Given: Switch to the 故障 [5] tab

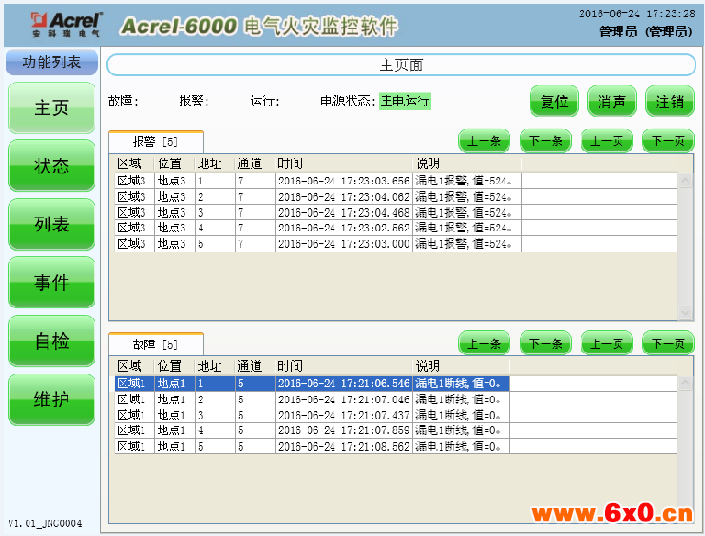Looking at the screenshot, I should [156, 344].
